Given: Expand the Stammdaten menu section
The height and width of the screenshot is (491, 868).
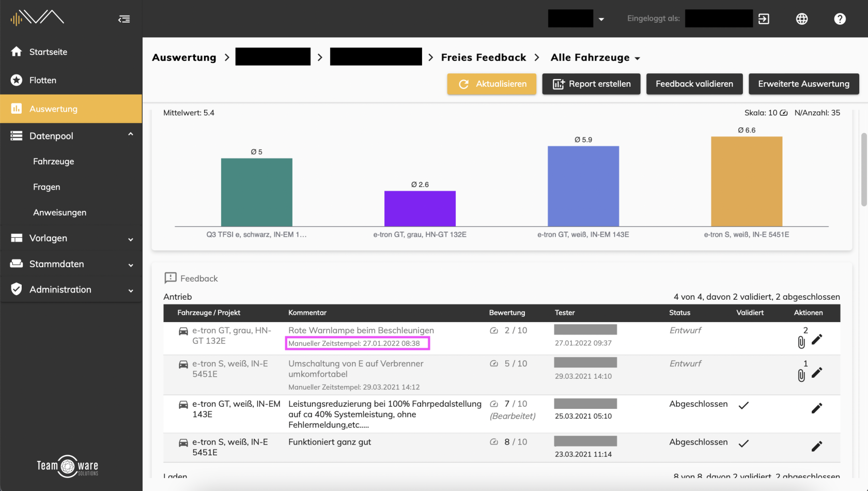Looking at the screenshot, I should [131, 265].
